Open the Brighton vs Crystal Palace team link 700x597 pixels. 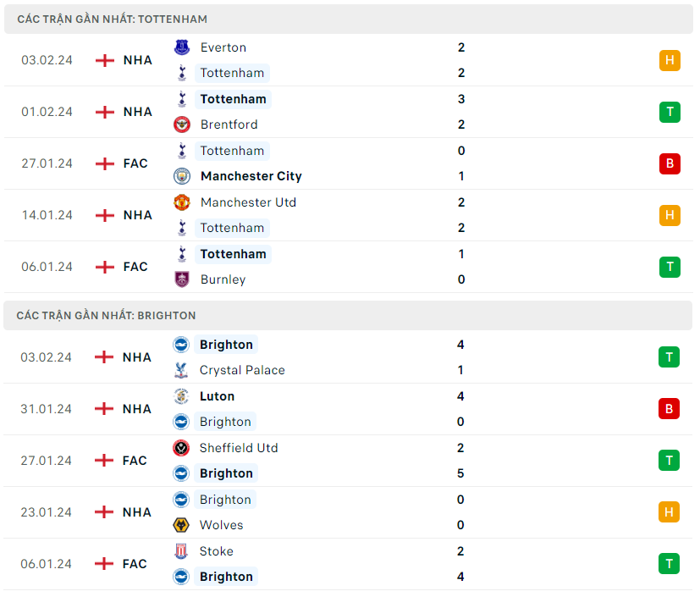(226, 345)
